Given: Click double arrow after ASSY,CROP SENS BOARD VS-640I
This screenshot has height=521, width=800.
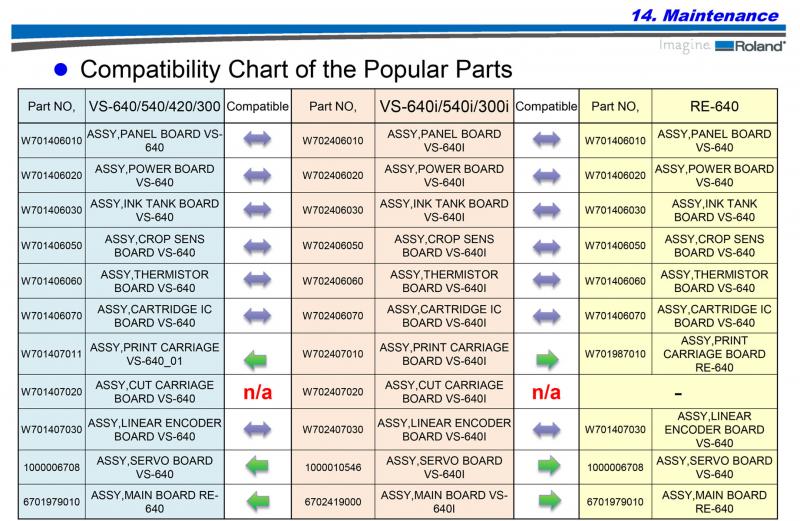Looking at the screenshot, I should [x=546, y=247].
